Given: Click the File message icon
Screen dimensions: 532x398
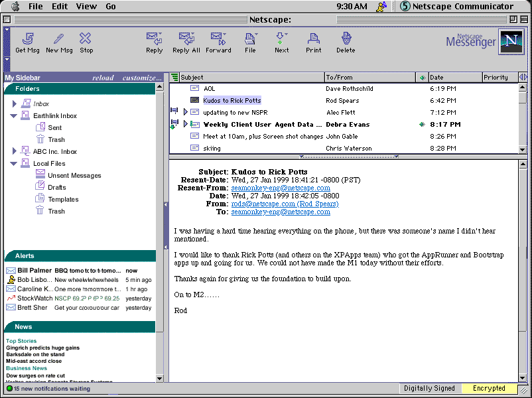Looking at the screenshot, I should point(250,38).
